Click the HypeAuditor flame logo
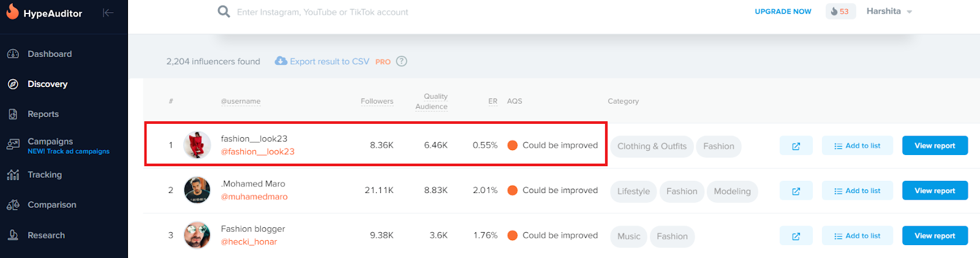Image resolution: width=980 pixels, height=258 pixels. (x=12, y=12)
